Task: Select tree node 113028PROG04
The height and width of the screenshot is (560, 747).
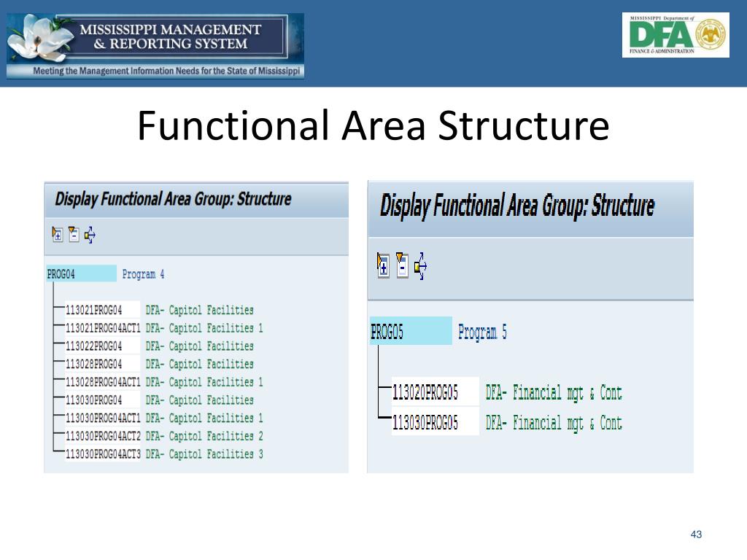Action: [x=102, y=365]
